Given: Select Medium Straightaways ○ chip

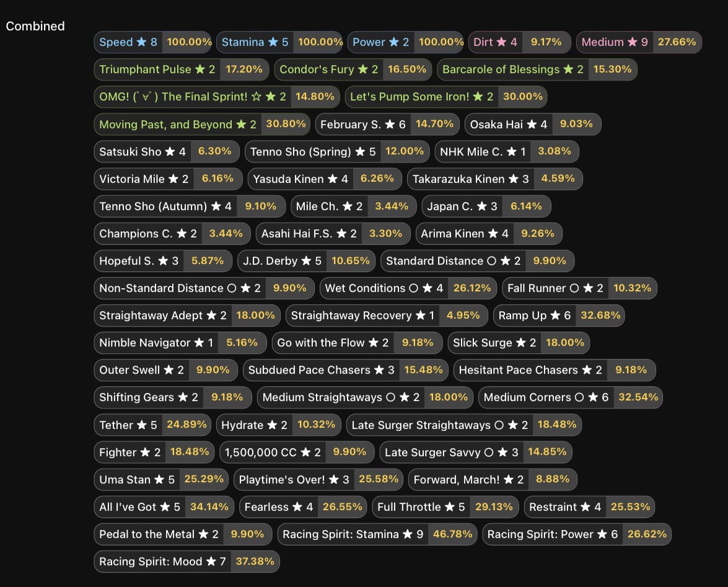Looking at the screenshot, I should point(366,397).
